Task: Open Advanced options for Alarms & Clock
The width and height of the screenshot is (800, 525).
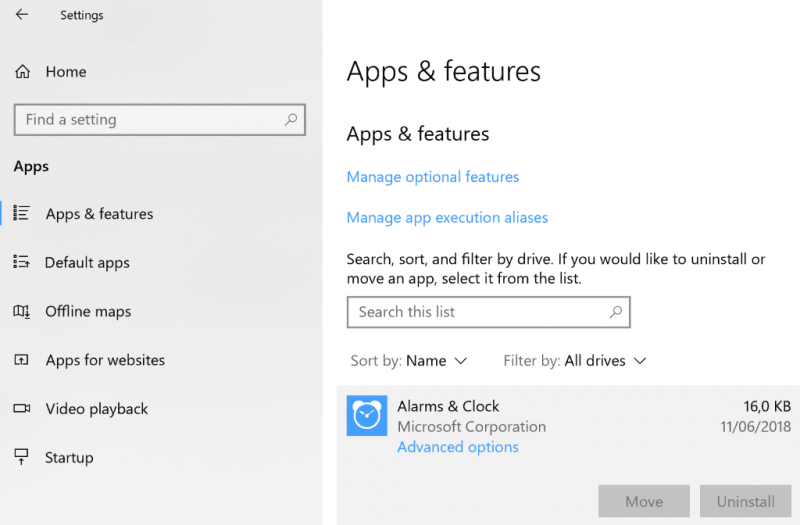Action: 458,447
